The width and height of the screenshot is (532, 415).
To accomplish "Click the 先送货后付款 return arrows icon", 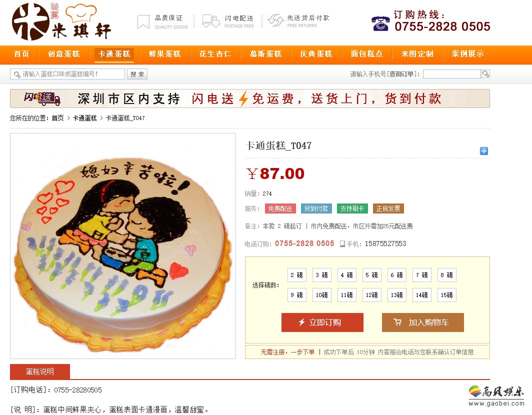I will (x=275, y=20).
